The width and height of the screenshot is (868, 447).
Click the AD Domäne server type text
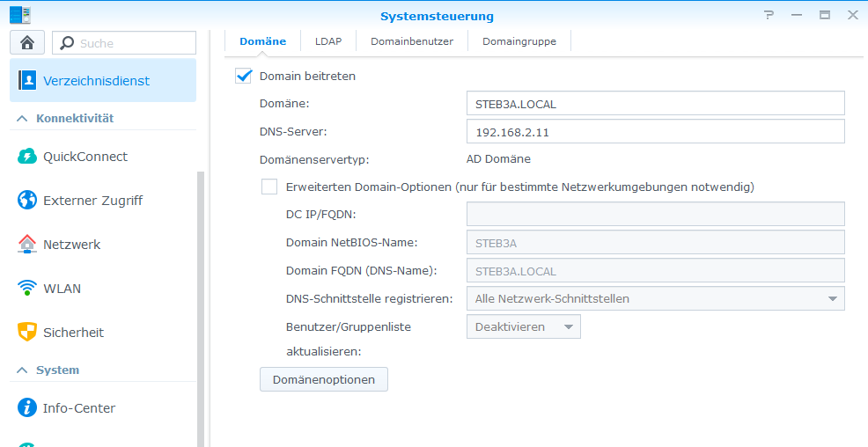499,159
